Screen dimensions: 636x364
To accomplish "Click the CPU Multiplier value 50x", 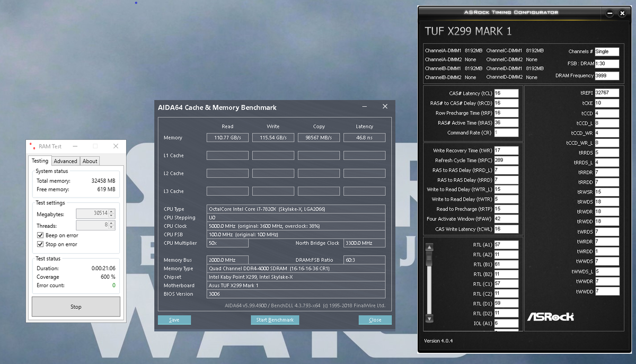I will 227,243.
